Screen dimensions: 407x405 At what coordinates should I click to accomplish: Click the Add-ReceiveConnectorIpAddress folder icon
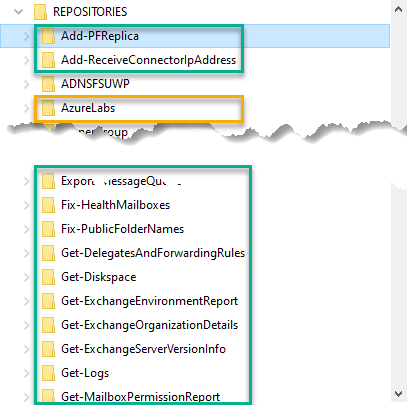48,60
